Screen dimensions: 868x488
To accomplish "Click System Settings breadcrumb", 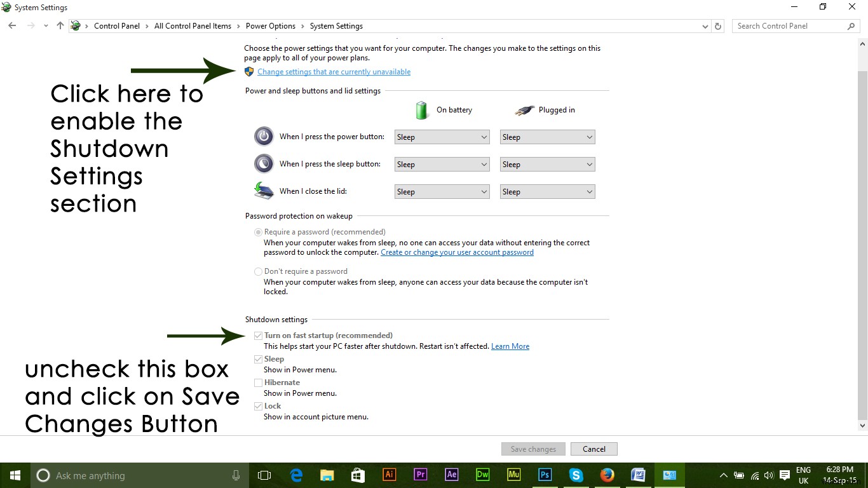I will coord(336,26).
